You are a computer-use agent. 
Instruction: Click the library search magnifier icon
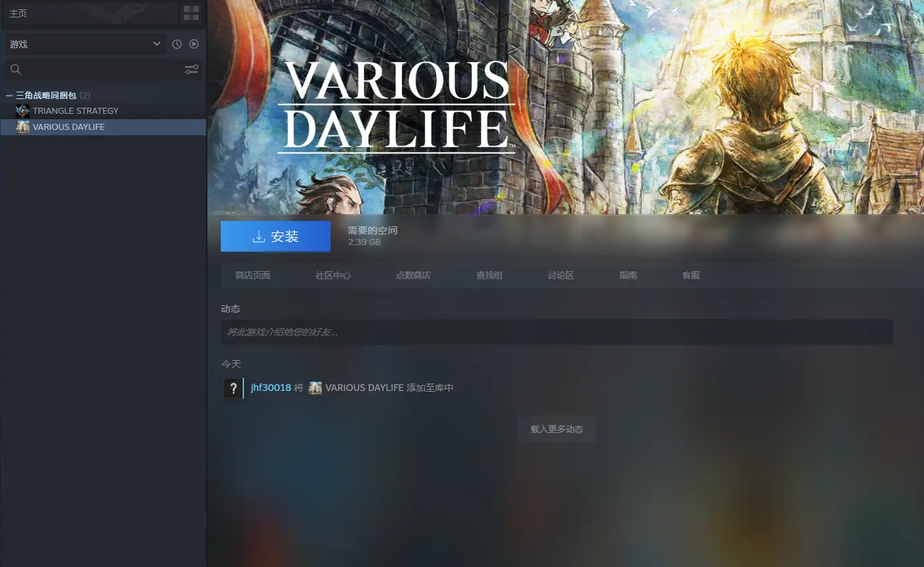pos(16,70)
